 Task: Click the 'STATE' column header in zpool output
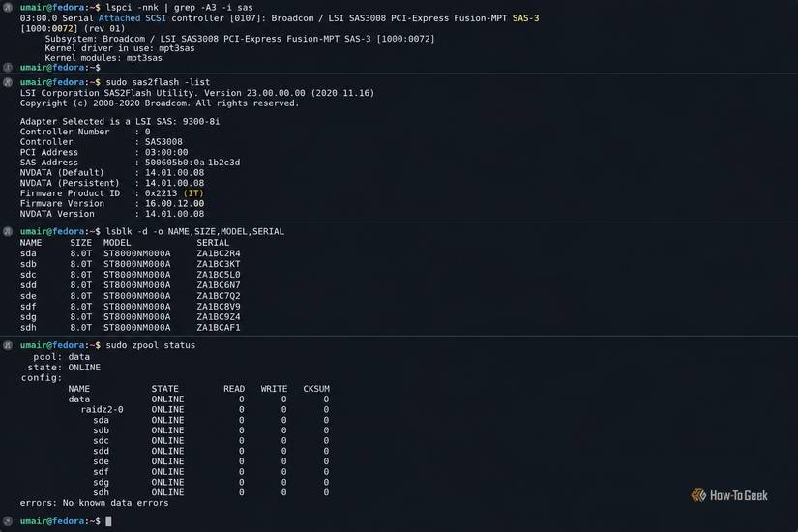point(164,389)
